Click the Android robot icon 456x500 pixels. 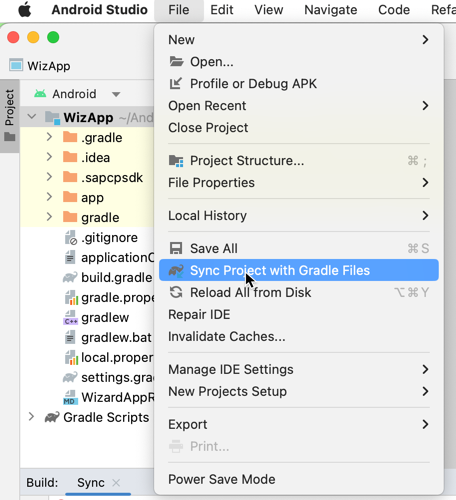pos(40,94)
